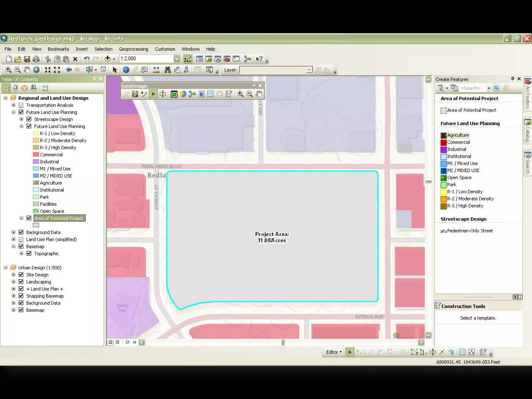Click the Measure ruler tool
Image resolution: width=532 pixels, height=399 pixels.
pyautogui.click(x=156, y=70)
